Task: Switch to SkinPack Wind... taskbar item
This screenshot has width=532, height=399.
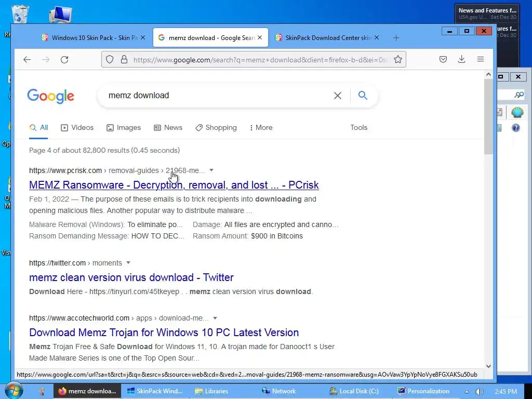Action: [154, 391]
